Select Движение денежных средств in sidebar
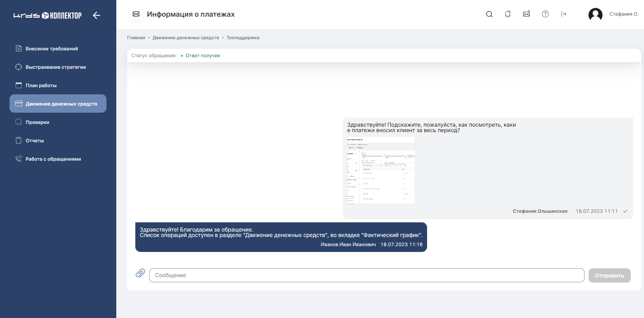This screenshot has height=318, width=644. (61, 104)
